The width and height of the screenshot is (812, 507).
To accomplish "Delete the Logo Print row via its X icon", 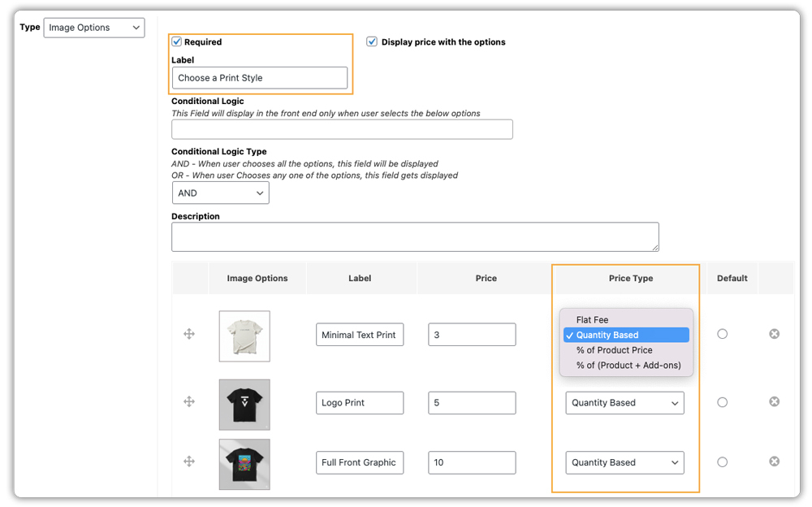I will coord(774,401).
